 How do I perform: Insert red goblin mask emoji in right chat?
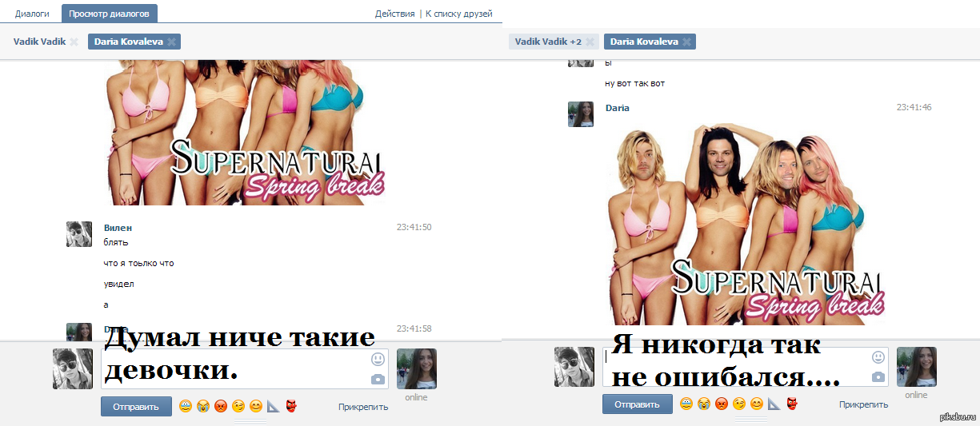point(792,404)
